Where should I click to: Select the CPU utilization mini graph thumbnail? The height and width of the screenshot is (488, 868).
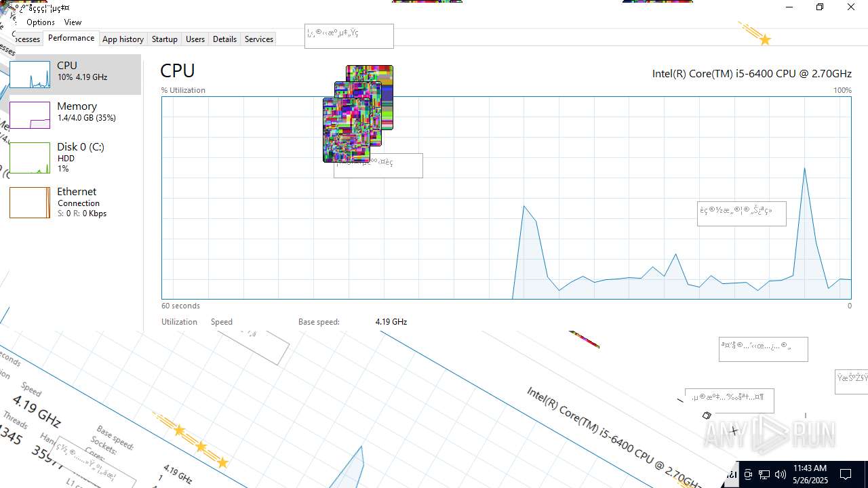[30, 75]
